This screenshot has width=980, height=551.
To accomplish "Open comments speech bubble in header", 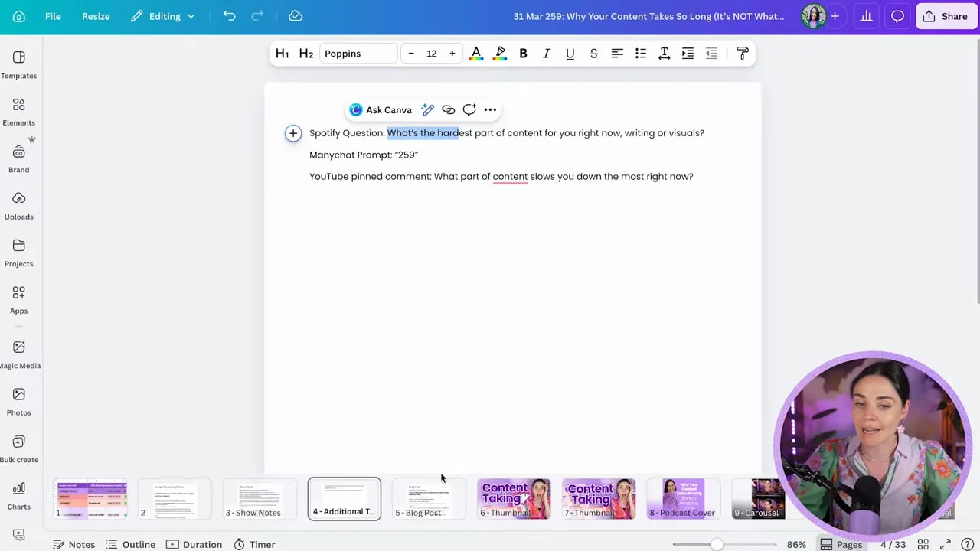I will click(x=897, y=16).
